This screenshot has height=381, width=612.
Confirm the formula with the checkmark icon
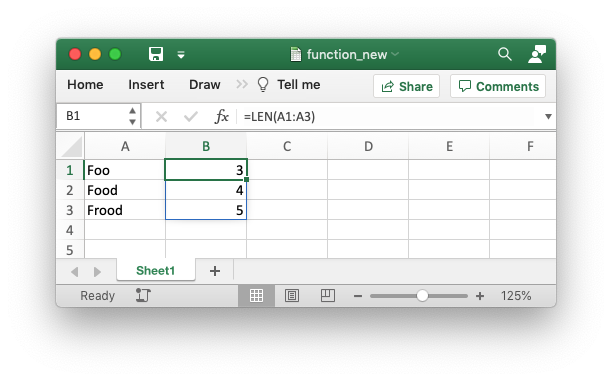[191, 116]
